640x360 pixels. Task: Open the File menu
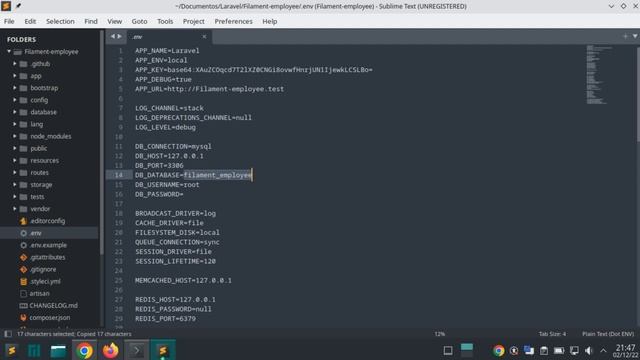pyautogui.click(x=9, y=21)
